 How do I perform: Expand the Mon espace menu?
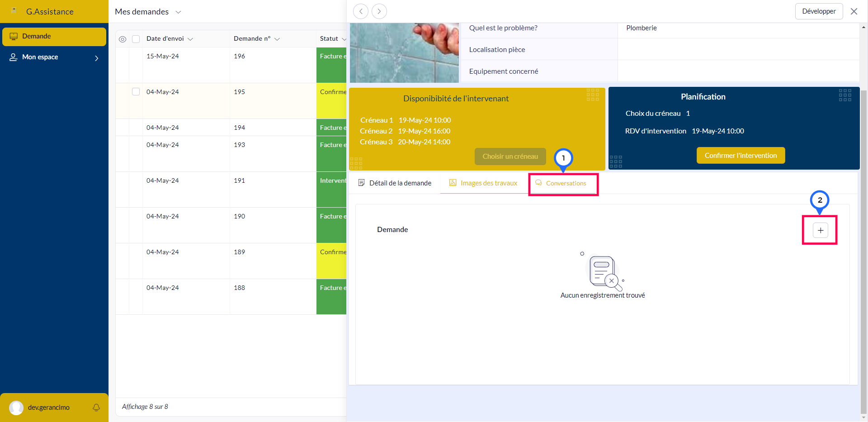pyautogui.click(x=96, y=58)
